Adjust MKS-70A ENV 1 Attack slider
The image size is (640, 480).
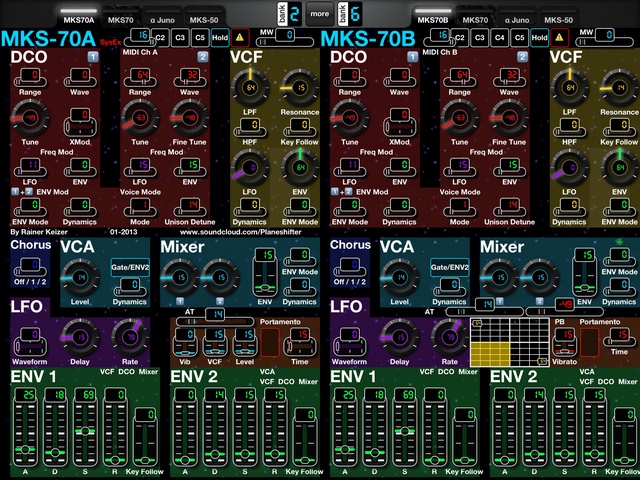(25, 427)
